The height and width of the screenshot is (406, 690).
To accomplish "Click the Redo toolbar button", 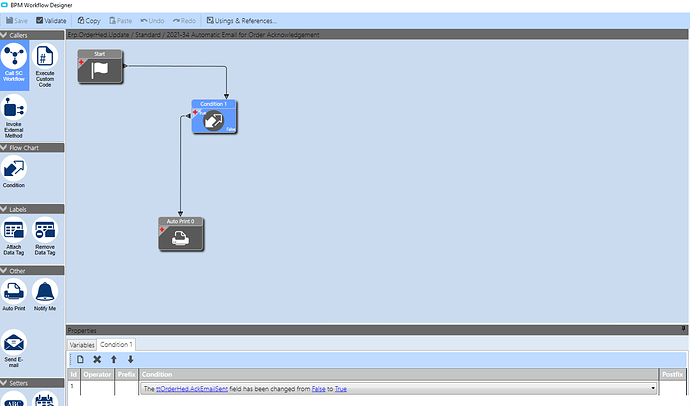I will click(184, 21).
